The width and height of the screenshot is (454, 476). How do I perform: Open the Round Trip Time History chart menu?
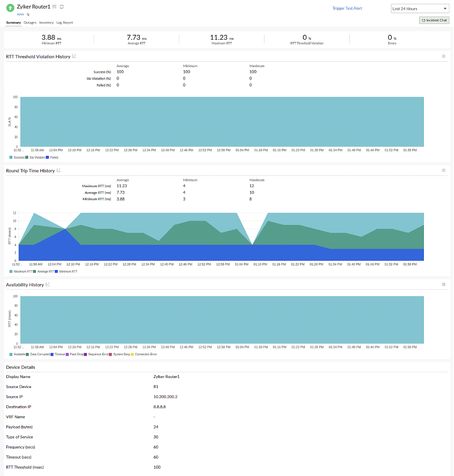[x=444, y=170]
